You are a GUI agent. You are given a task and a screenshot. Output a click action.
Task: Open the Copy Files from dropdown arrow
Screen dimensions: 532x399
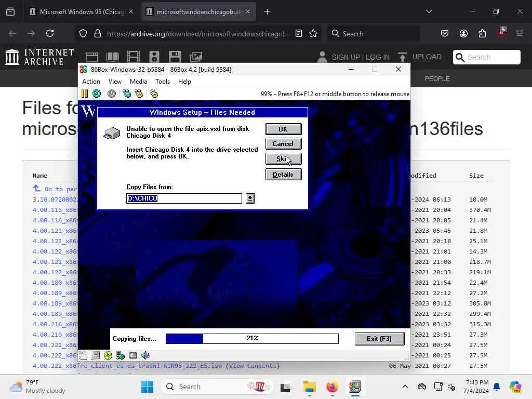coord(250,198)
